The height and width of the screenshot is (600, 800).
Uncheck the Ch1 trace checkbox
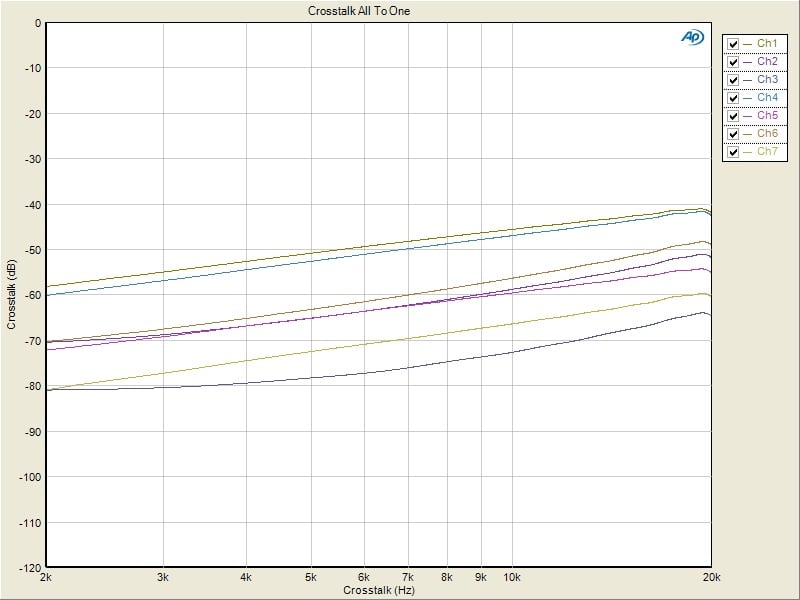click(x=734, y=44)
